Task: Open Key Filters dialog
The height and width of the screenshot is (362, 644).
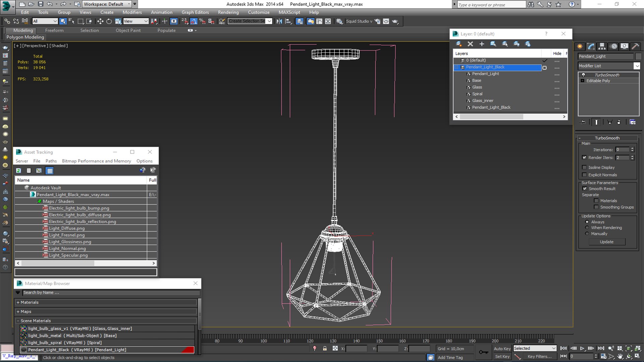Action: 540,357
